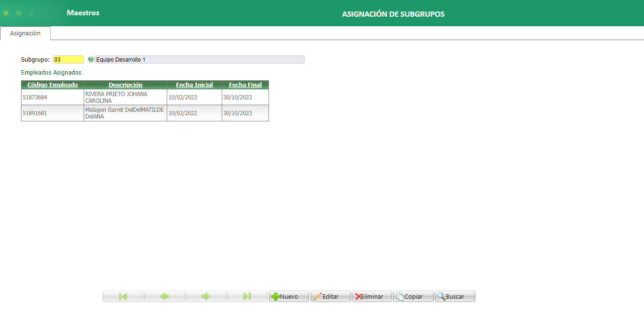
Task: Click the green lookup icon beside the Subgrupo field
Action: point(90,59)
